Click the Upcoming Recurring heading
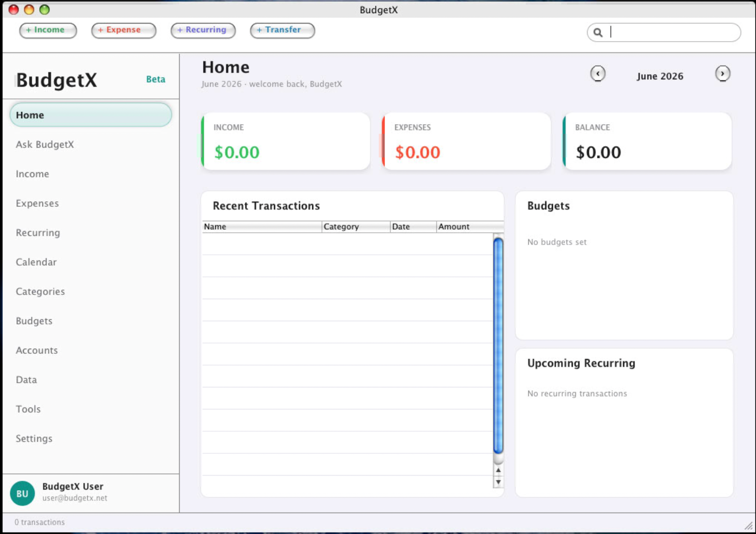756x534 pixels. (x=581, y=363)
